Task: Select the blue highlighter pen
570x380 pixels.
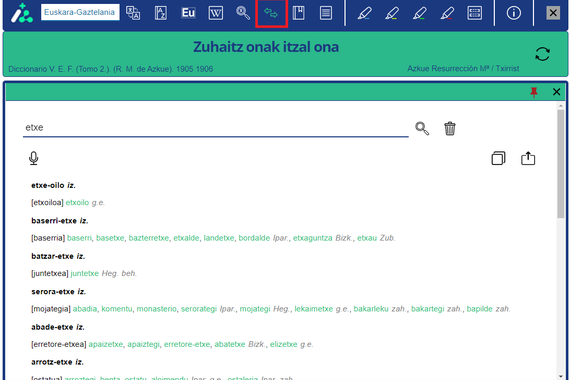Action: coord(364,13)
